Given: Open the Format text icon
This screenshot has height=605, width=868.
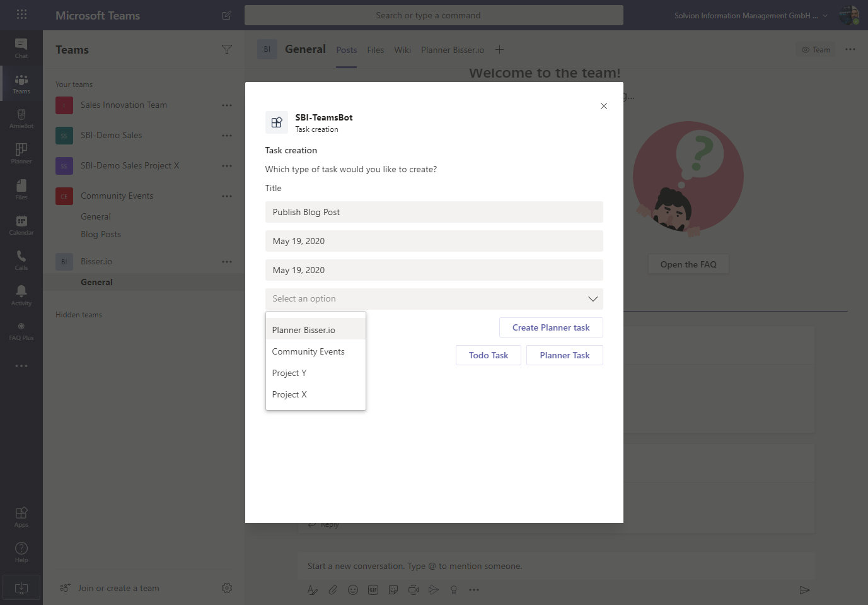Looking at the screenshot, I should click(313, 590).
